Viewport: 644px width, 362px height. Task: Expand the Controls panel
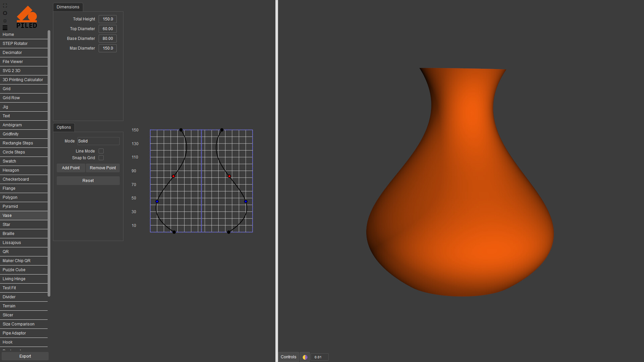coord(288,357)
